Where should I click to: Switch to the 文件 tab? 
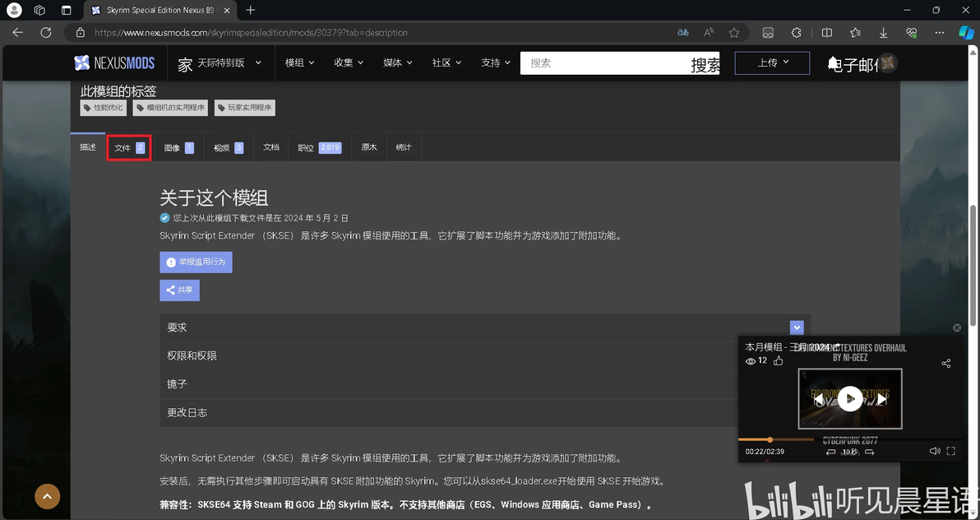coord(129,147)
